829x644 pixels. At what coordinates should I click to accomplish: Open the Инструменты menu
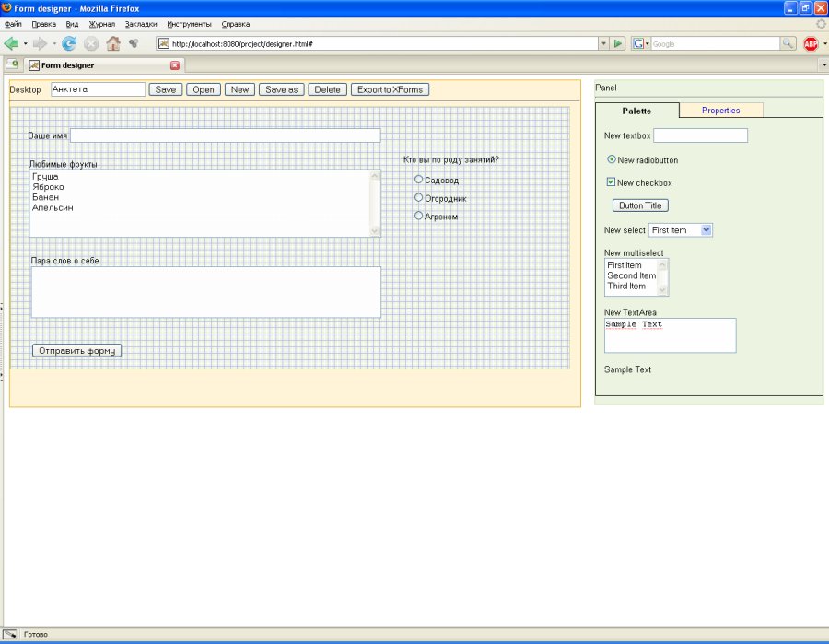(189, 24)
